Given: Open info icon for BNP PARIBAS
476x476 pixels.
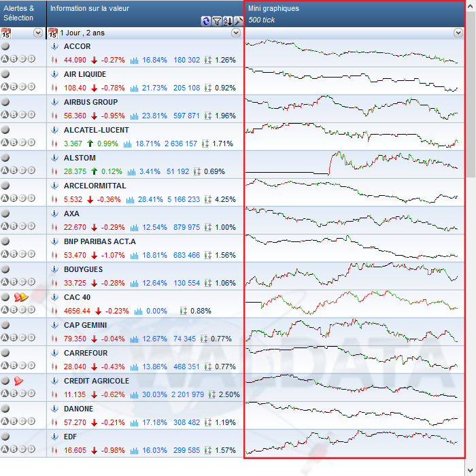Looking at the screenshot, I should point(54,241).
